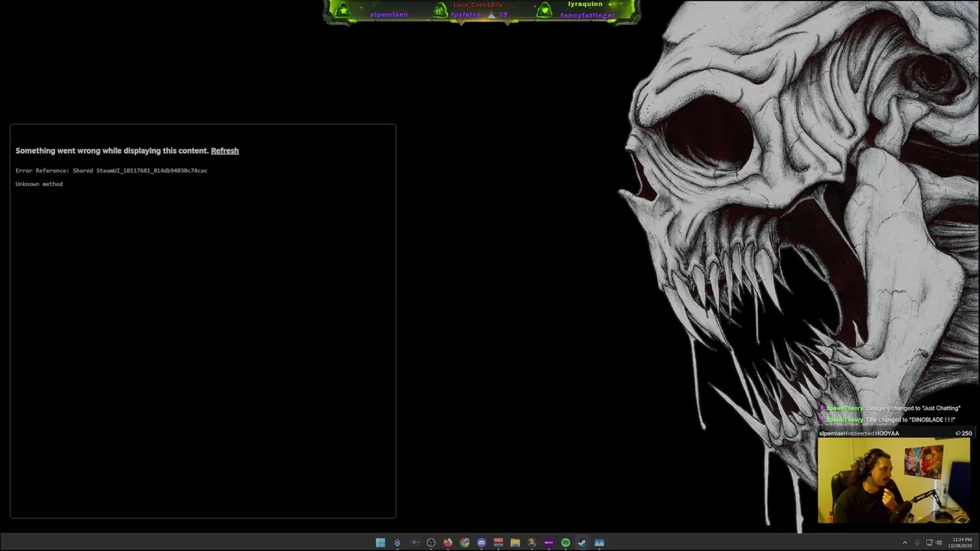Launch Google Chrome from the taskbar
Screen dimensions: 980x551
click(x=465, y=543)
